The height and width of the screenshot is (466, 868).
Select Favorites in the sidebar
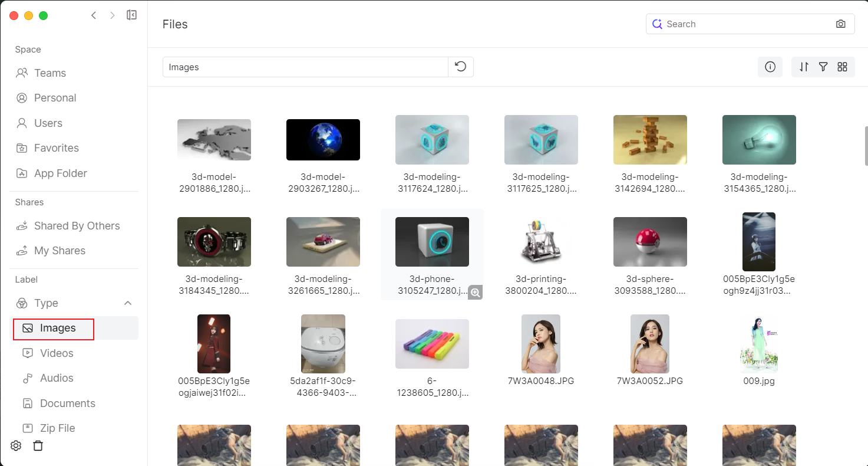(x=56, y=148)
